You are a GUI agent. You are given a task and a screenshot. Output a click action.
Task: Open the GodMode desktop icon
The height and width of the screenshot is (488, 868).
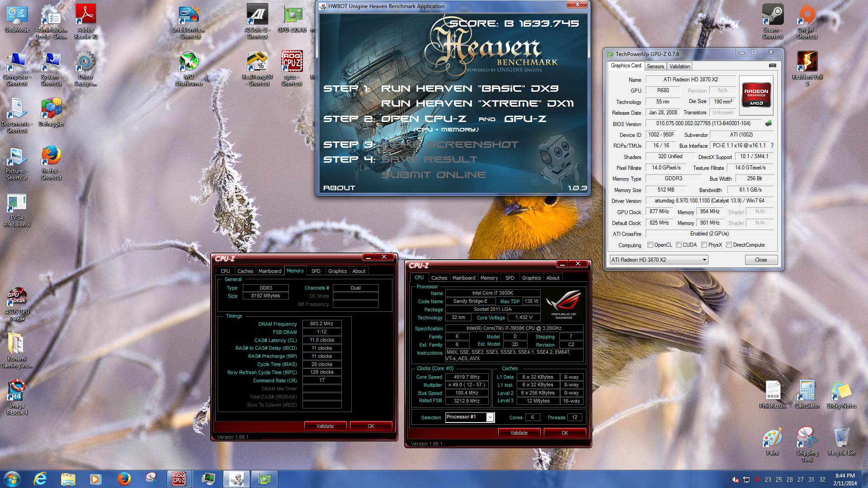tap(17, 19)
